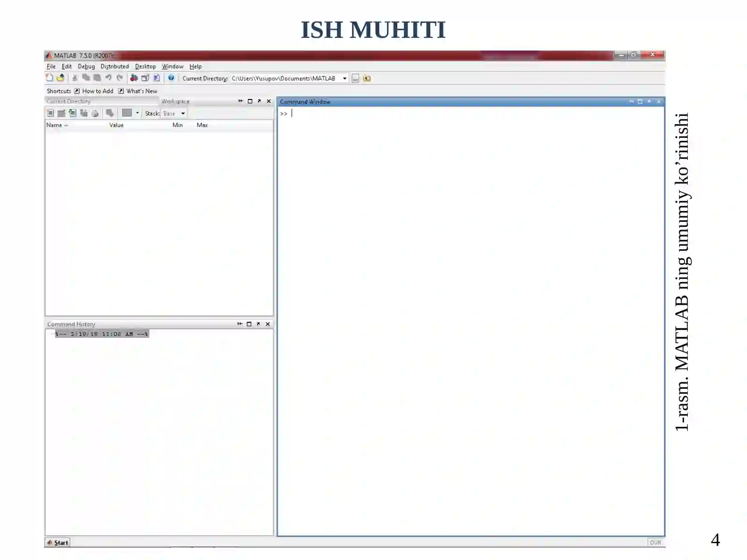
Task: Click the Save workspace icon in Workspace toolbar
Action: 84,113
